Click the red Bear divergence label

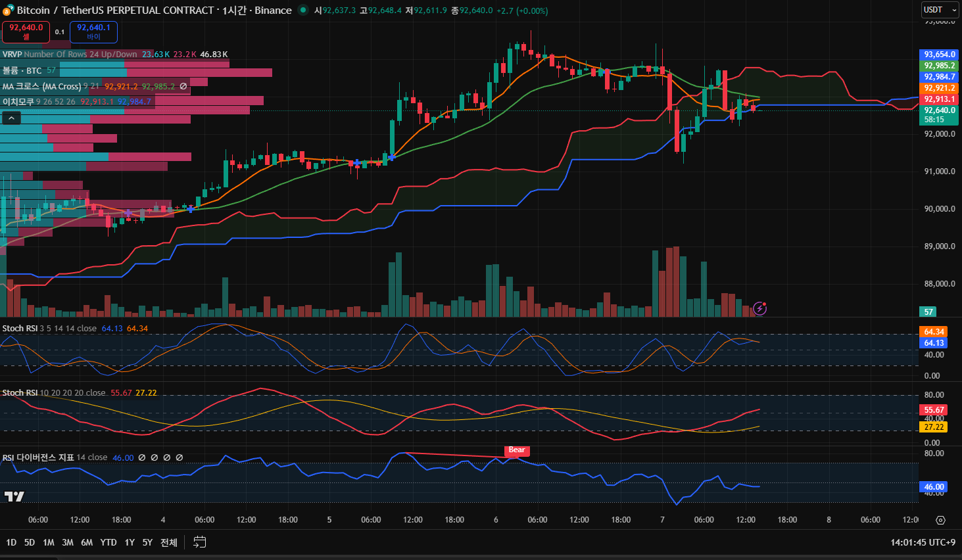tap(517, 450)
